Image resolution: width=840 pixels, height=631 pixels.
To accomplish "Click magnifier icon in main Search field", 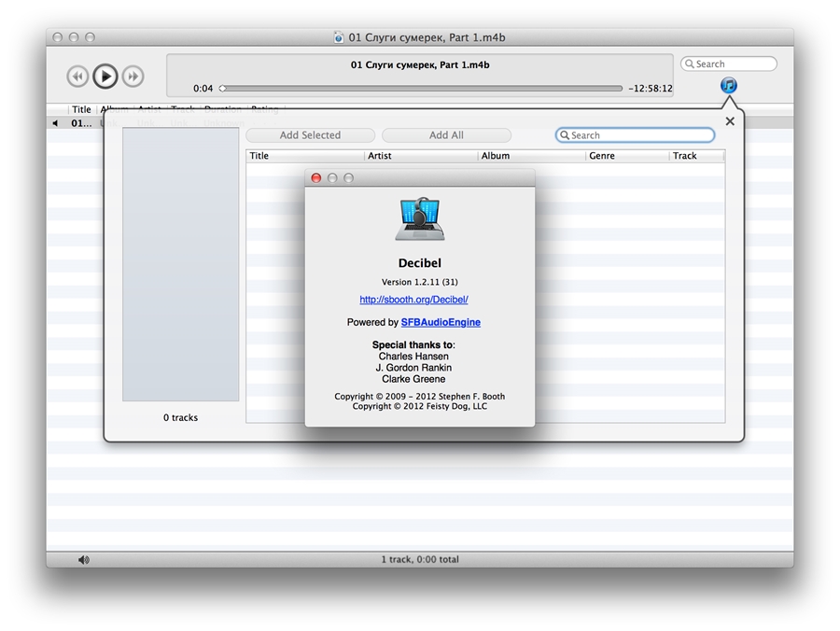I will 690,64.
